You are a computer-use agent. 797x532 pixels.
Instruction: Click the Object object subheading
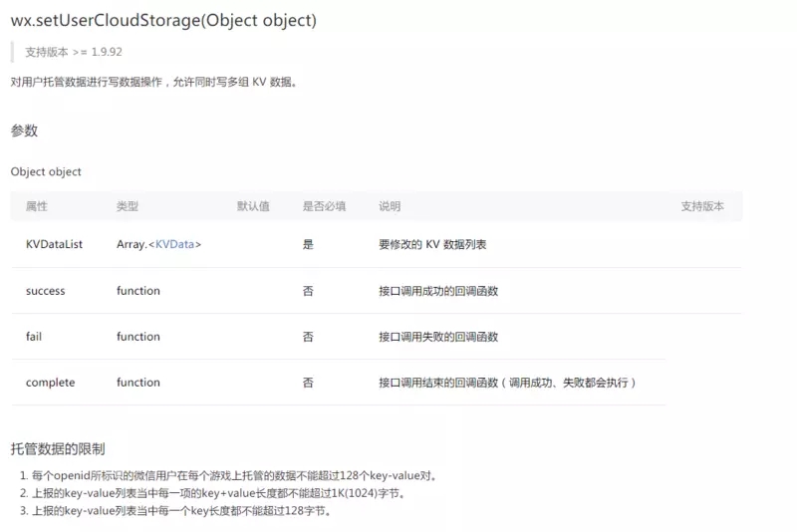pos(46,171)
